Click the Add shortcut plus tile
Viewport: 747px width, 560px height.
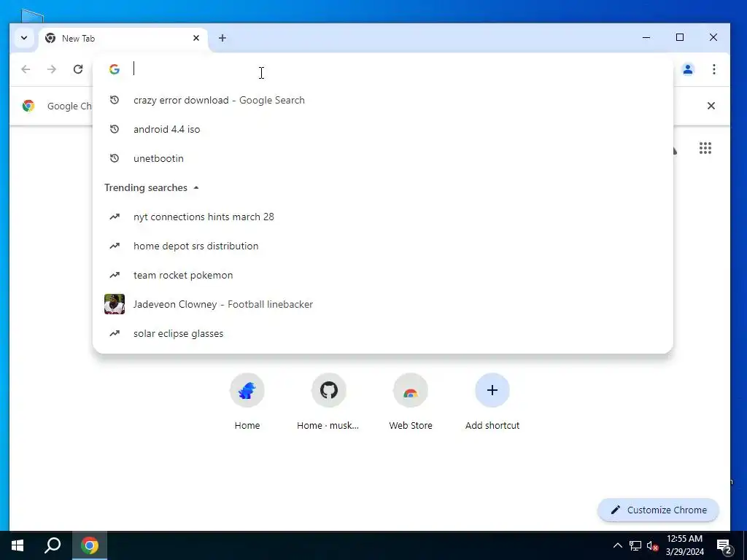(x=492, y=402)
